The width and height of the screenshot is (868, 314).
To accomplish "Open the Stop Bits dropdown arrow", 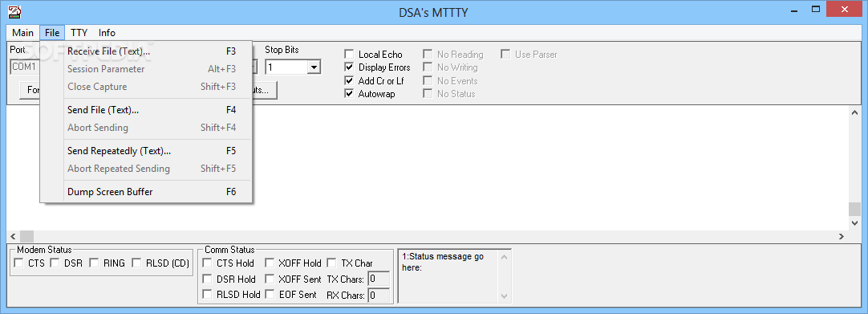I will coord(314,67).
